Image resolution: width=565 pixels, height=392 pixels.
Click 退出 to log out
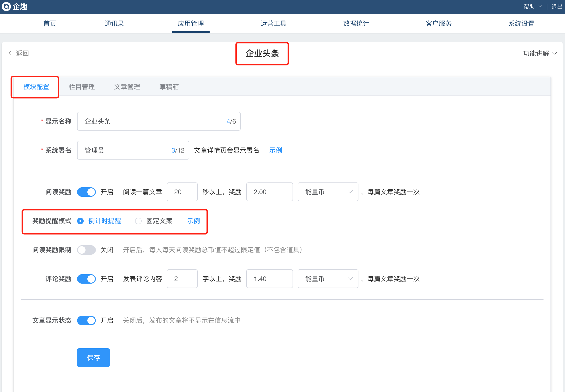click(557, 7)
